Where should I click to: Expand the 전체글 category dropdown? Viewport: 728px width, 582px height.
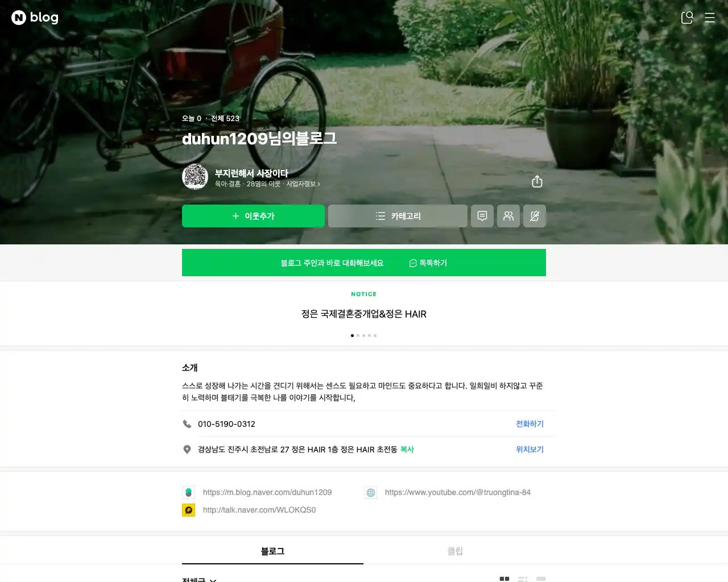click(199, 579)
